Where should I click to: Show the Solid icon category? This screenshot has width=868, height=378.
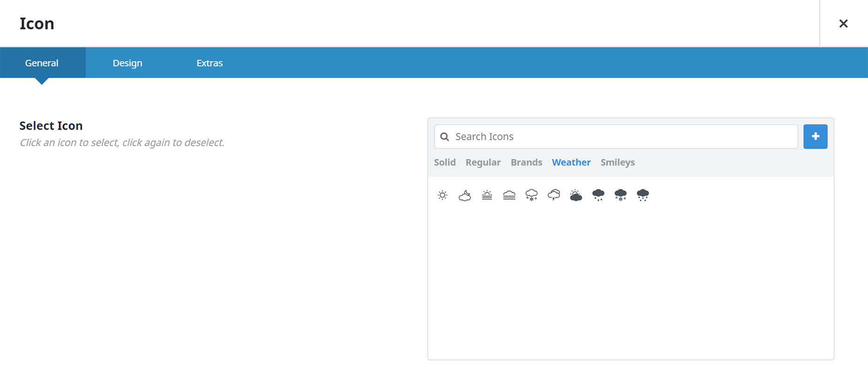445,162
